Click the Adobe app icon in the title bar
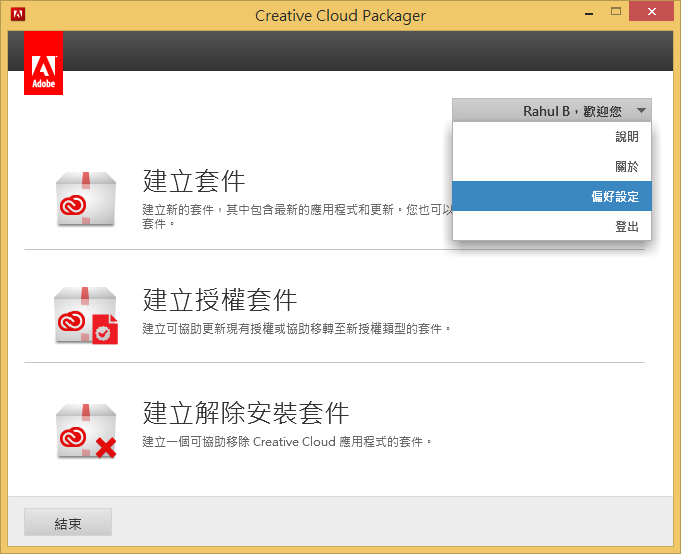The image size is (681, 554). [18, 14]
